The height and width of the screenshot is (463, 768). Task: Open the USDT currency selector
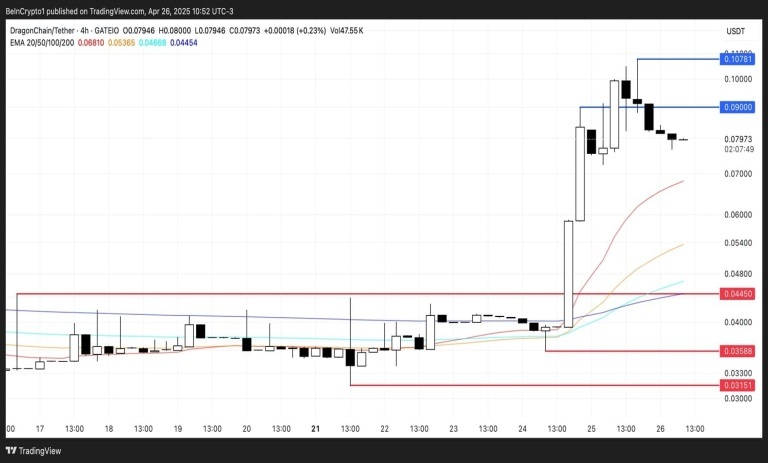tap(735, 31)
